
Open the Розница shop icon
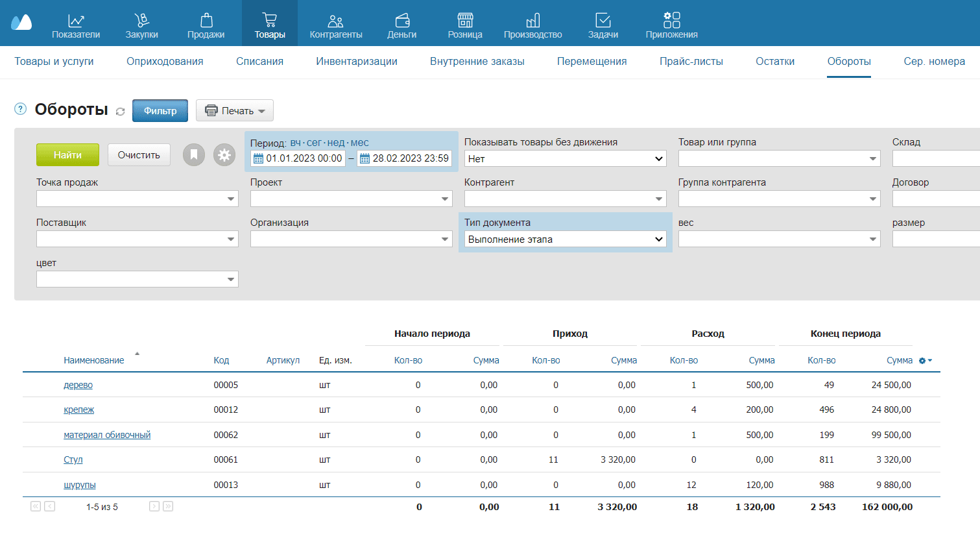465,21
